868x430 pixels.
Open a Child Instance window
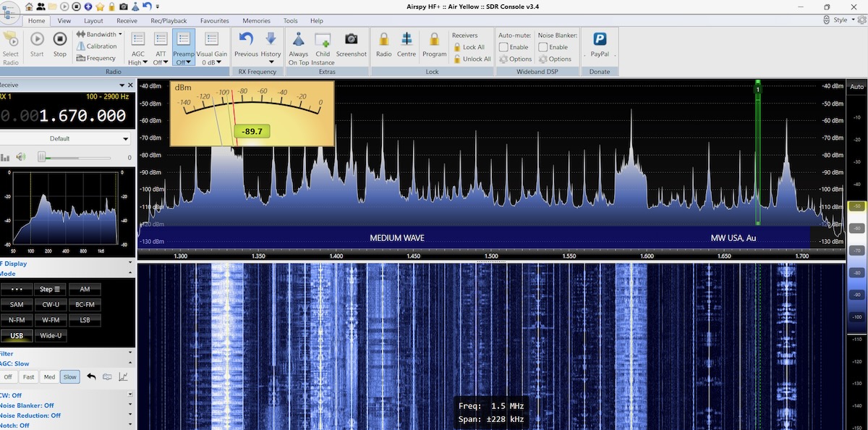[323, 43]
